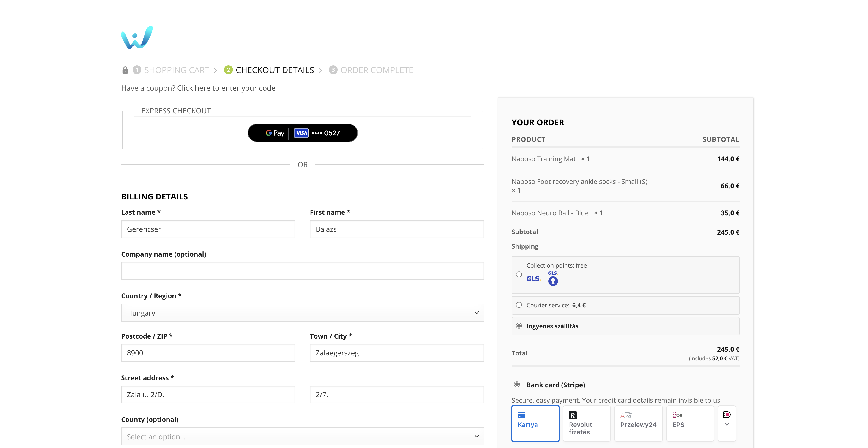Go back to SHOPPING CART step

click(x=177, y=70)
